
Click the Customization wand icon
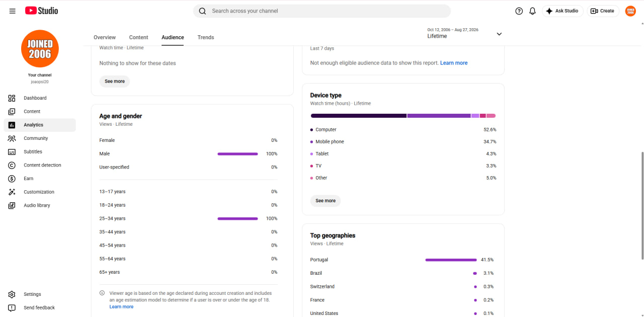(12, 192)
